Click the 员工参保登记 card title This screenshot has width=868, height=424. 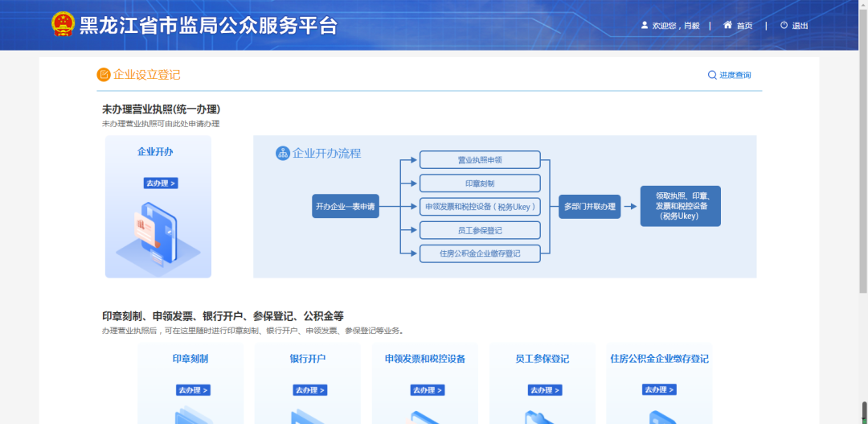(542, 359)
